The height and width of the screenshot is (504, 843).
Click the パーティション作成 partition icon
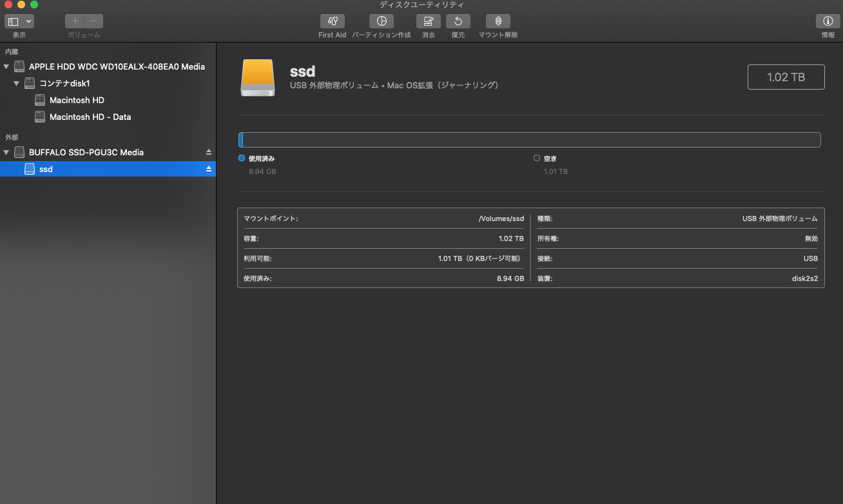pyautogui.click(x=381, y=21)
